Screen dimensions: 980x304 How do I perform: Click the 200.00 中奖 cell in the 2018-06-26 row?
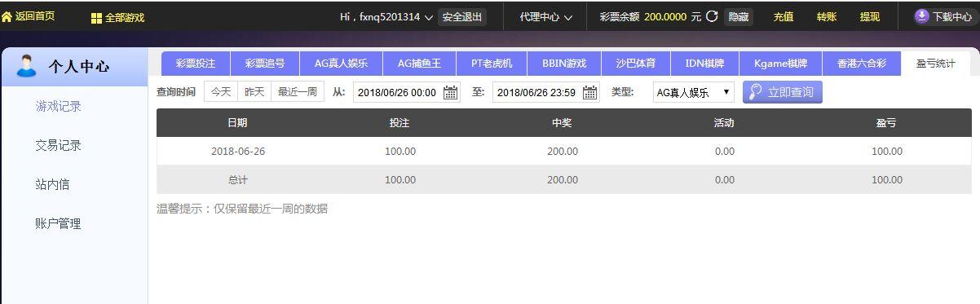[563, 152]
